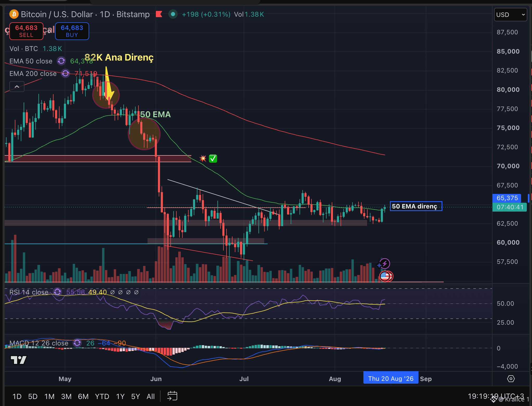Click the '50 EMA' annotation text
Screen dimensions: 532x406
155,114
